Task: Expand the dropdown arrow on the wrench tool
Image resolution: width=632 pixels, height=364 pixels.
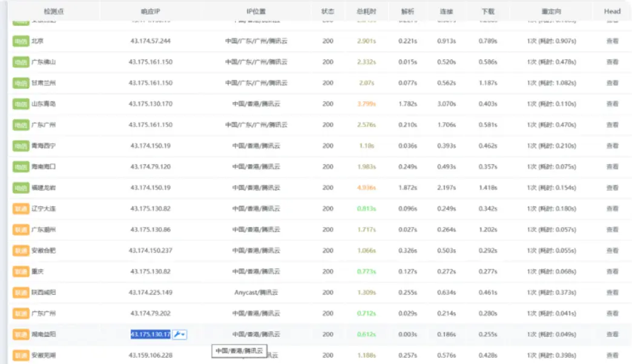Action: tap(183, 334)
